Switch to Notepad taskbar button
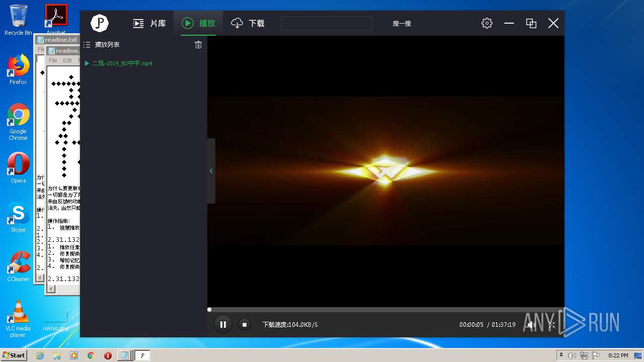This screenshot has width=644, height=362. click(x=124, y=355)
